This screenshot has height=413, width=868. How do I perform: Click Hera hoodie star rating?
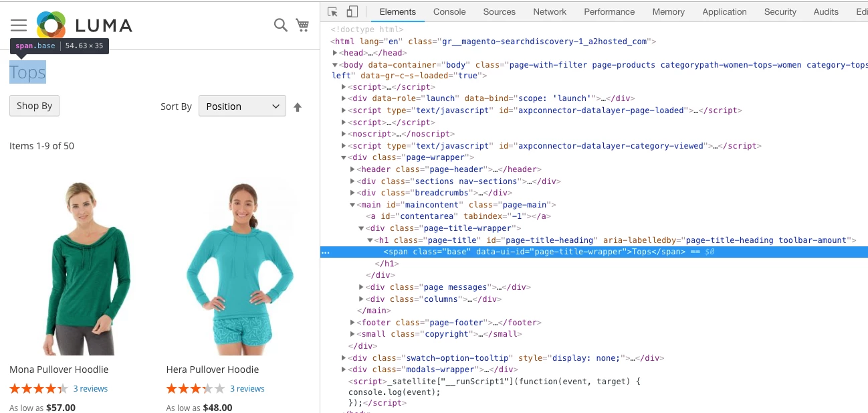click(x=195, y=388)
